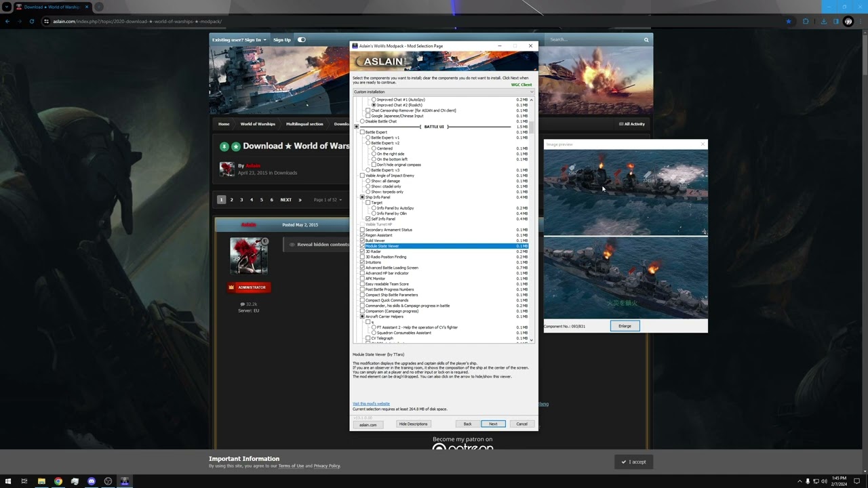
Task: Open the browser extensions menu
Action: point(806,21)
